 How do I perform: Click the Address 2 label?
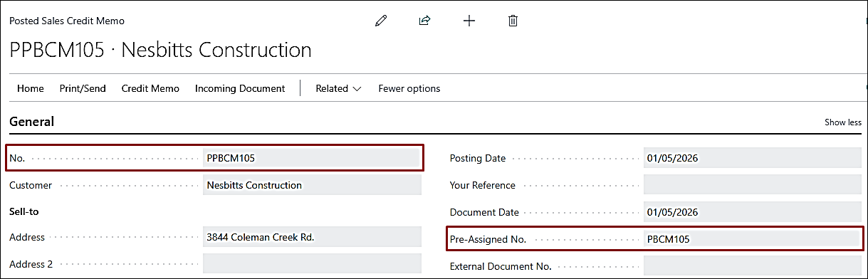[x=31, y=264]
